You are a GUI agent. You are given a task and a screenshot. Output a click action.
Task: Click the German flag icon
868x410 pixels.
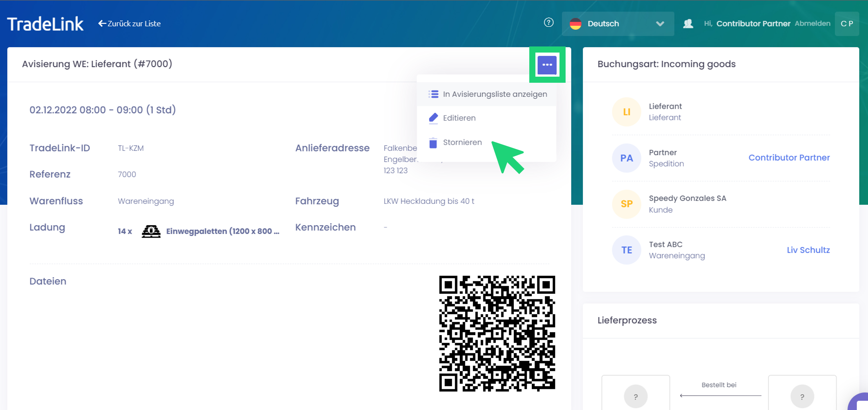(575, 24)
